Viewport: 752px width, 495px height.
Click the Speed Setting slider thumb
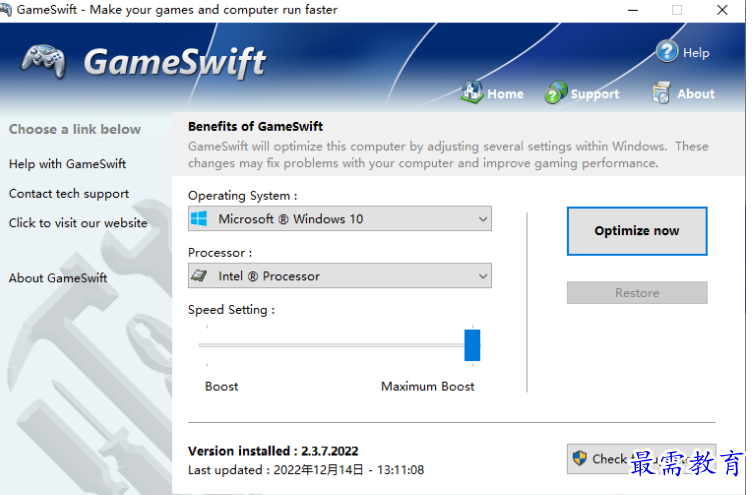coord(472,345)
